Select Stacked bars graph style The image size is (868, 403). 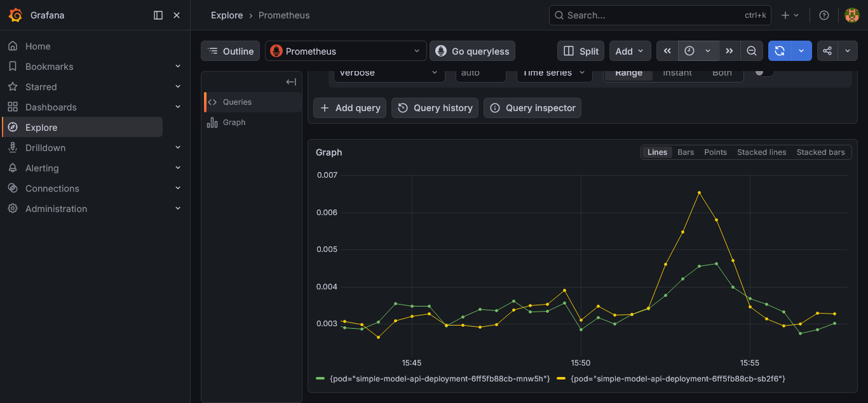[x=820, y=152]
